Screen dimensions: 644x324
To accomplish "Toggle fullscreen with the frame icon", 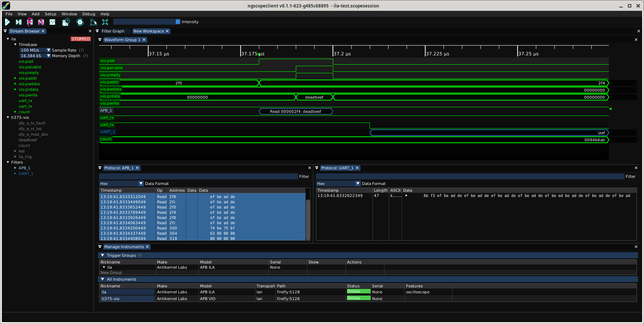I will (x=105, y=22).
